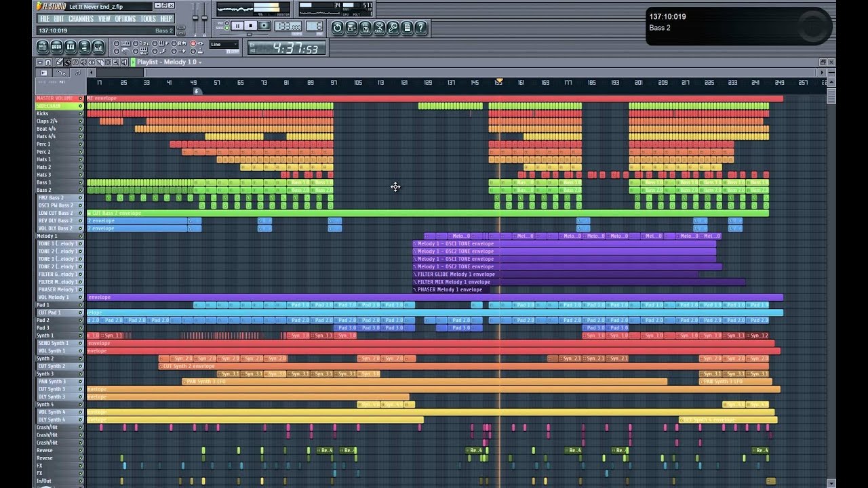Image resolution: width=868 pixels, height=488 pixels.
Task: Click the save-as floppy shortcut icon
Action: coord(351,28)
